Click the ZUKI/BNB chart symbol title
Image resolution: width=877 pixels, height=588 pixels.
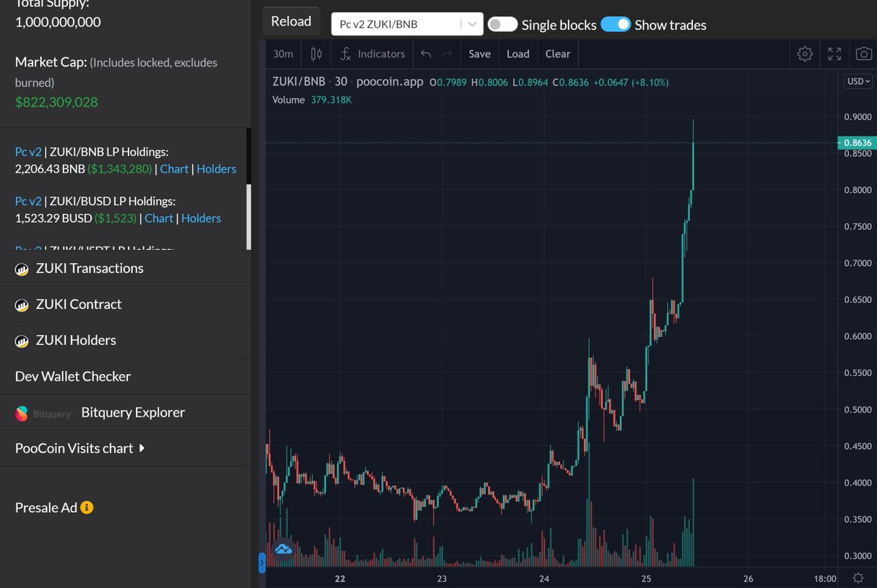coord(300,82)
